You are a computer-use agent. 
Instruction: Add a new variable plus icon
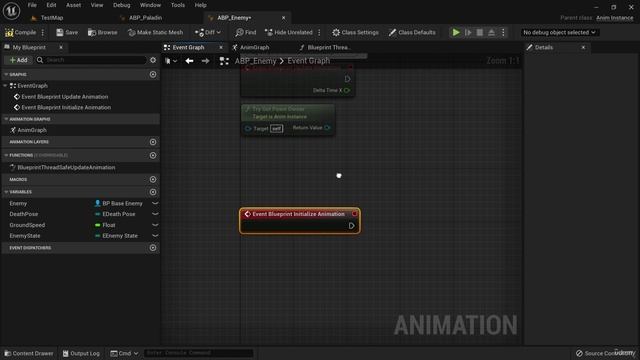(x=153, y=192)
